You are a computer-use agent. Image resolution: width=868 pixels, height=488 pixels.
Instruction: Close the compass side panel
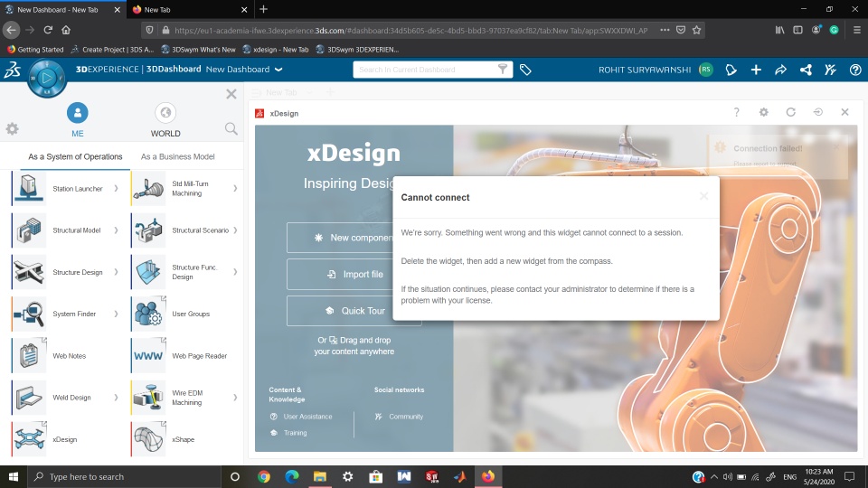point(231,94)
